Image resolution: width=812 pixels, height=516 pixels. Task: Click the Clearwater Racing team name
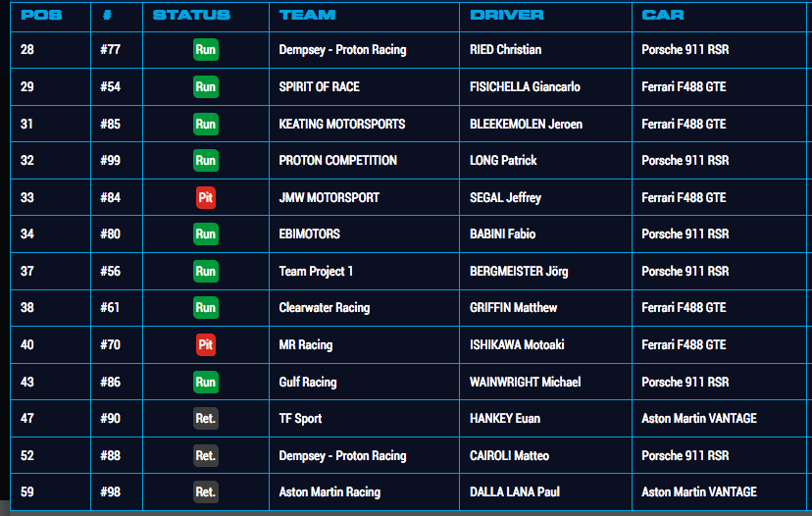tap(325, 308)
